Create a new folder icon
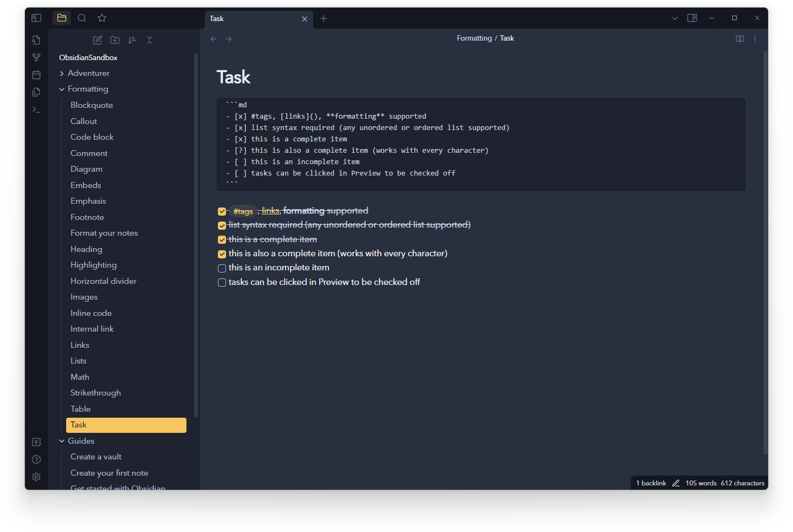 115,40
